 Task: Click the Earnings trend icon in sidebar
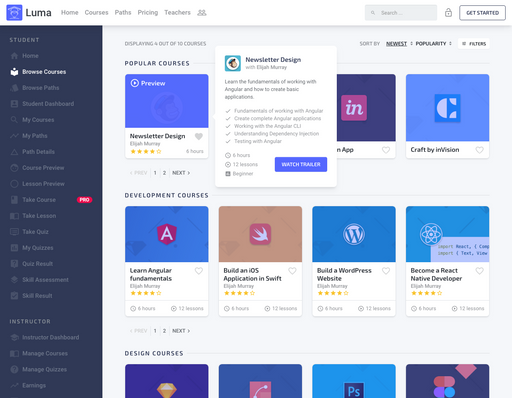pos(14,385)
